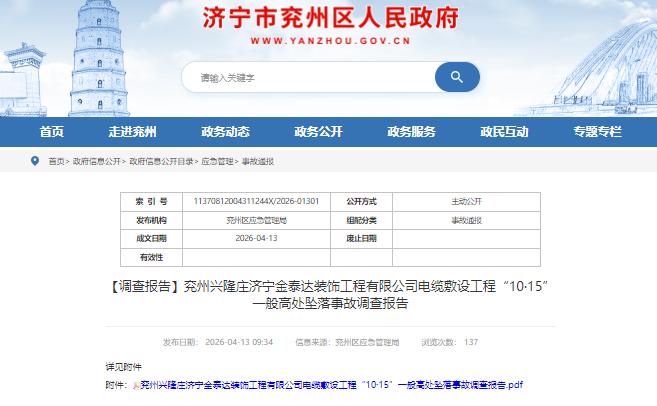Focus the keyword search input field
Image resolution: width=657 pixels, height=406 pixels.
point(309,78)
